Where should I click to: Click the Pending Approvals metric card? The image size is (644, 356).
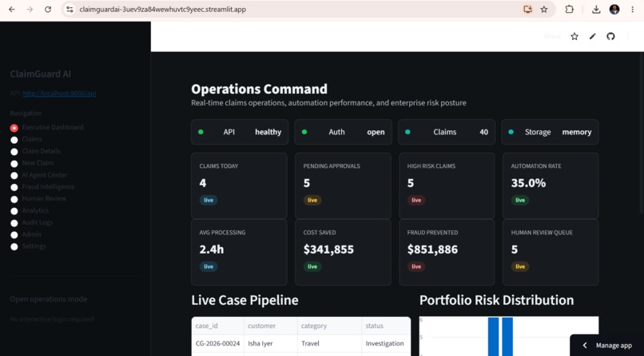point(343,186)
